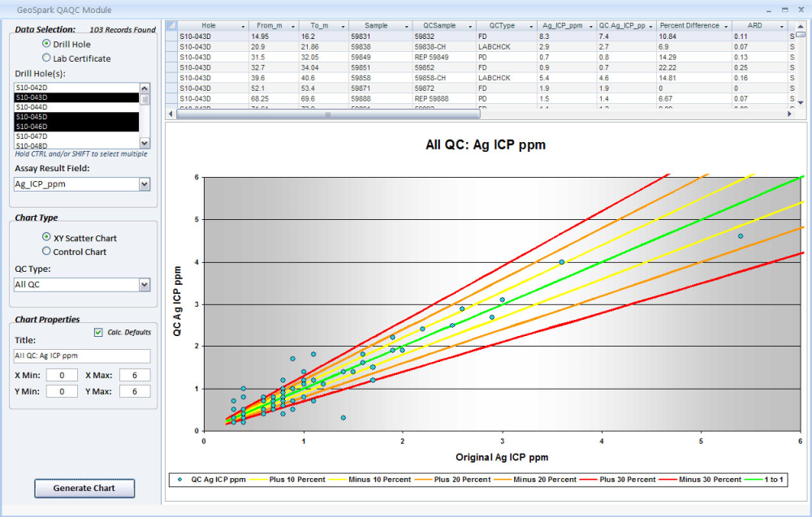Click the data grid's right scroll arrow
The width and height of the screenshot is (812, 517).
788,114
